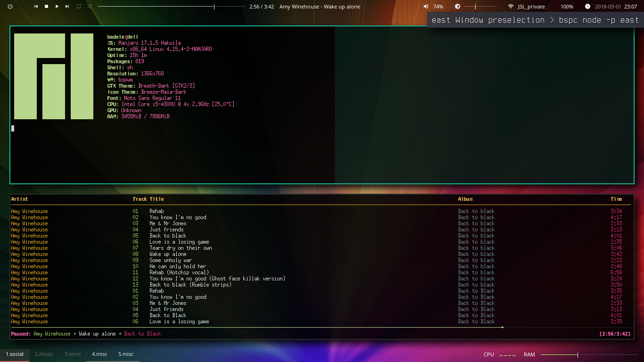Click the JSL_private network name
The height and width of the screenshot is (362, 644).
(531, 7)
